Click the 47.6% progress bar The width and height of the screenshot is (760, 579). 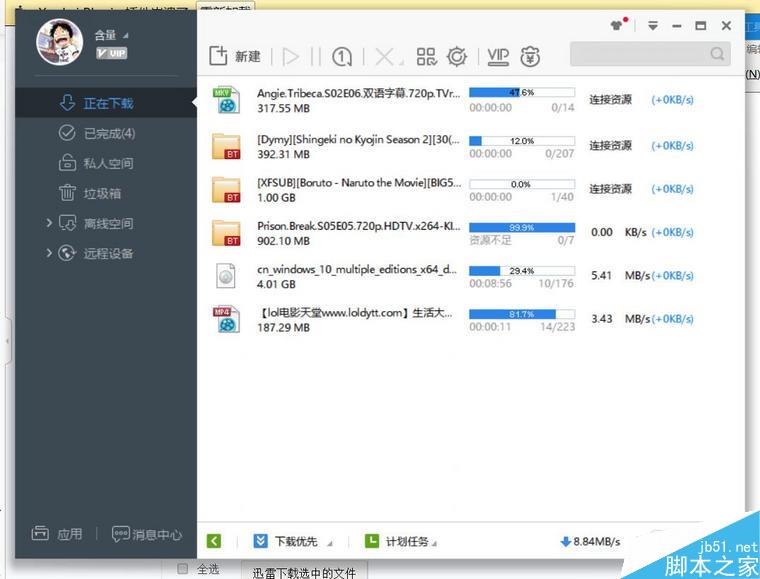pyautogui.click(x=522, y=92)
